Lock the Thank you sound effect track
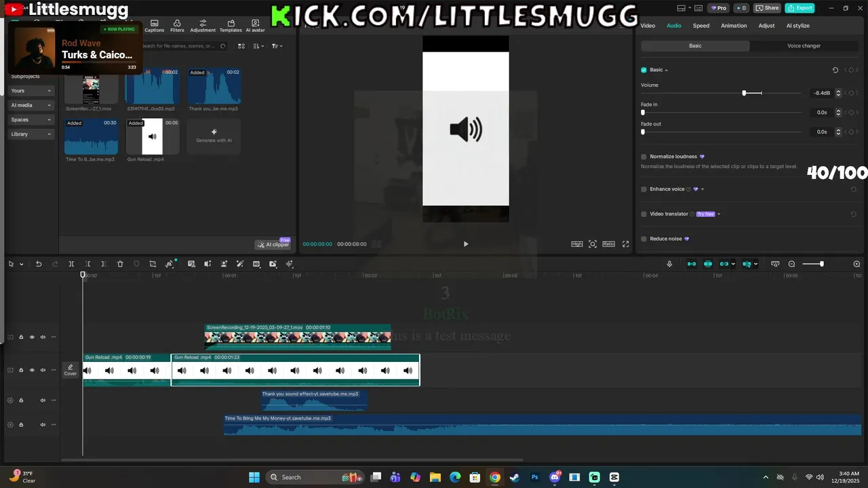 pos(21,400)
